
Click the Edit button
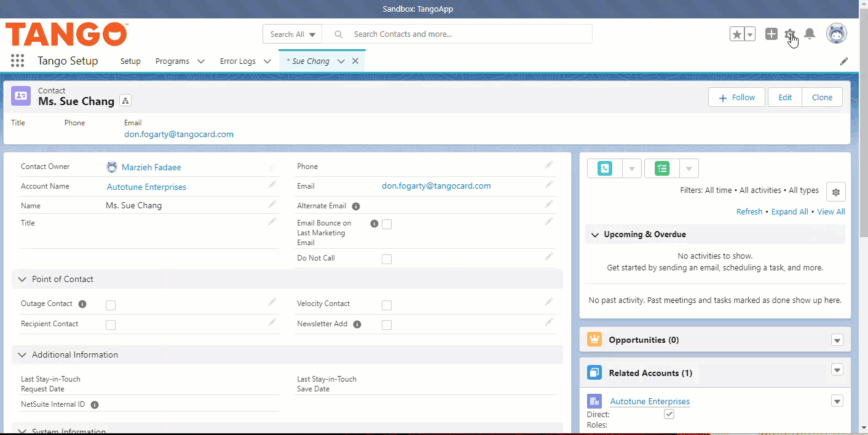click(x=785, y=97)
